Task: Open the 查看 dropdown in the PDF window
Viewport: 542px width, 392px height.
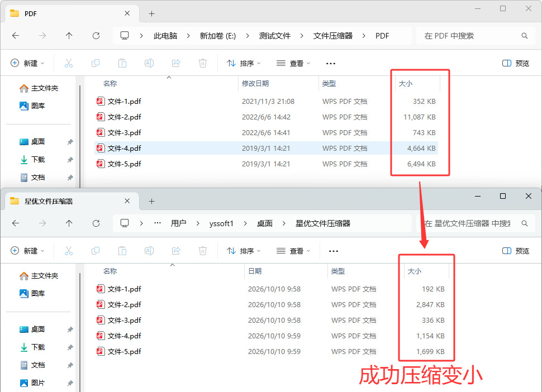Action: pos(293,63)
